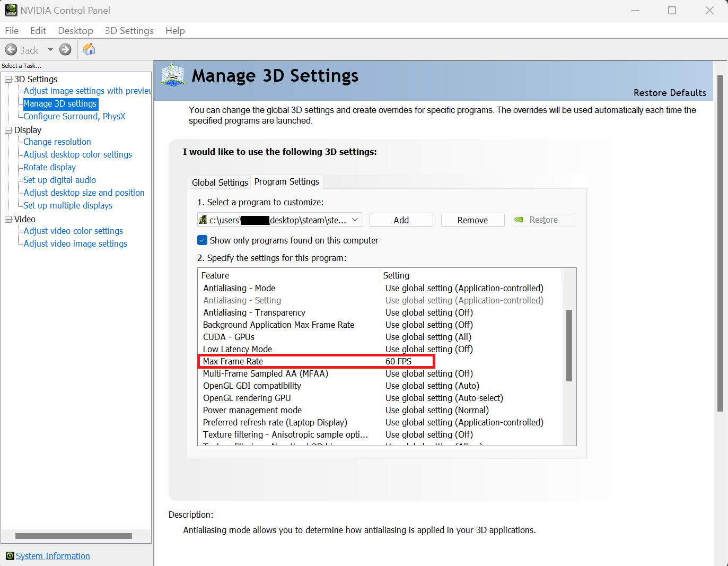The width and height of the screenshot is (728, 566).
Task: Open Set up multiple displays
Action: (68, 205)
